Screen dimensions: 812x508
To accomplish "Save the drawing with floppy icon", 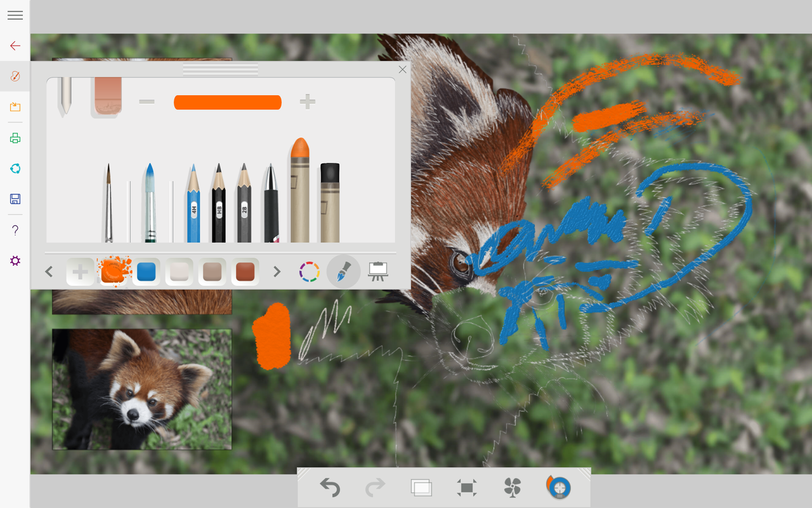I will click(15, 199).
